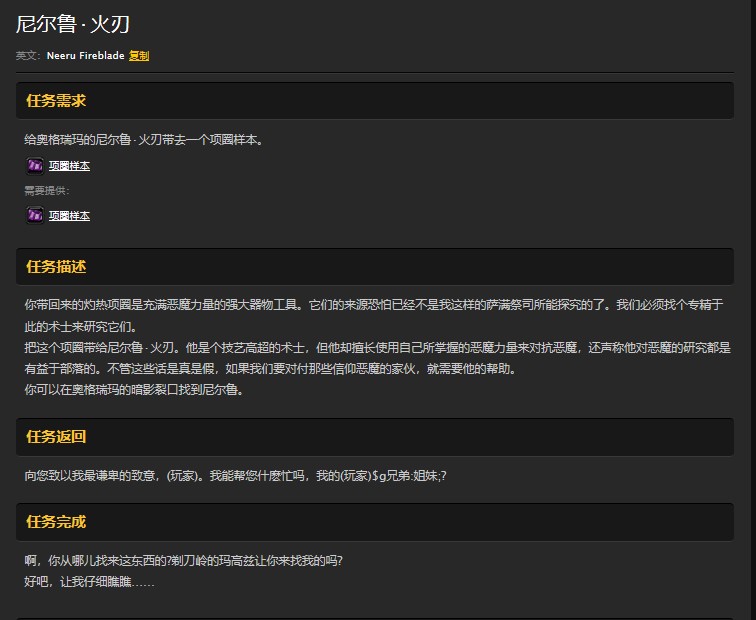Click the first 项圈样本 item icon above 需要提供
The height and width of the screenshot is (620, 756).
pos(34,165)
